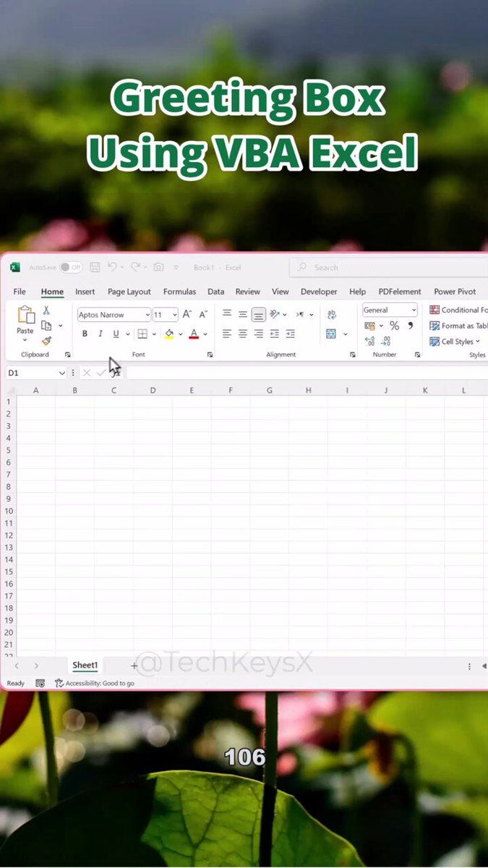Click the Insert Function fx icon
Screen dimensions: 488x868
coord(116,373)
